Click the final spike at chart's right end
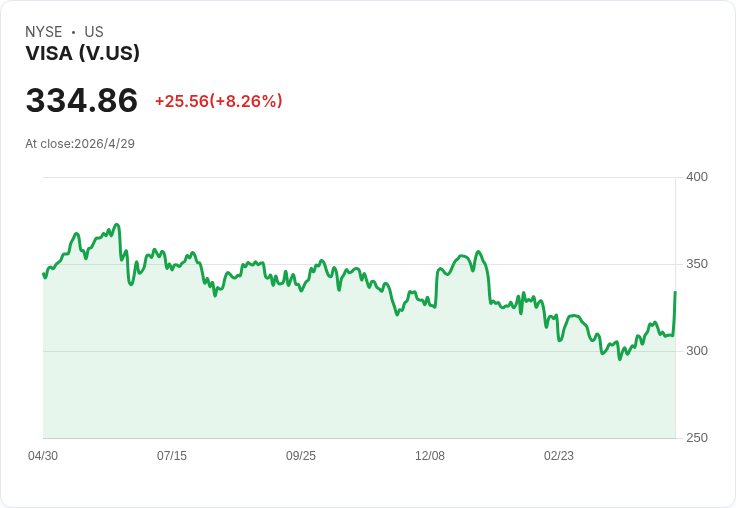Screen dimensions: 736x508 tap(675, 293)
